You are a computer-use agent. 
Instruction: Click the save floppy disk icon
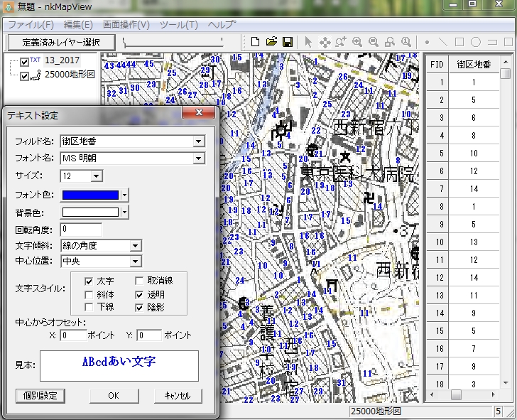[288, 42]
